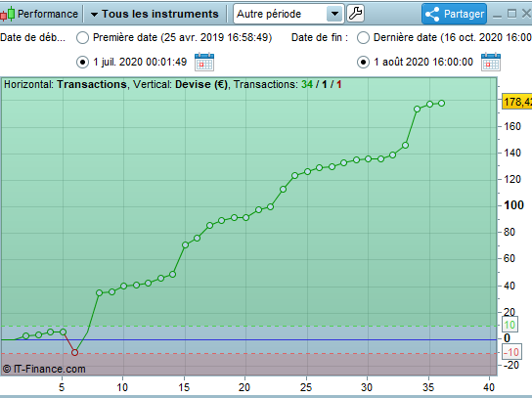This screenshot has height=398, width=532.
Task: Click the red losing trade marker
Action: point(74,353)
